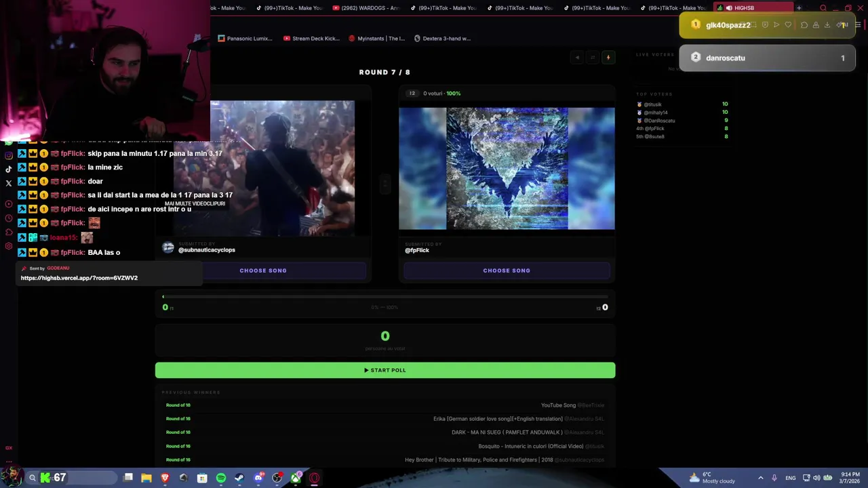Open Opera GX from the taskbar
The width and height of the screenshot is (868, 488).
point(315,478)
